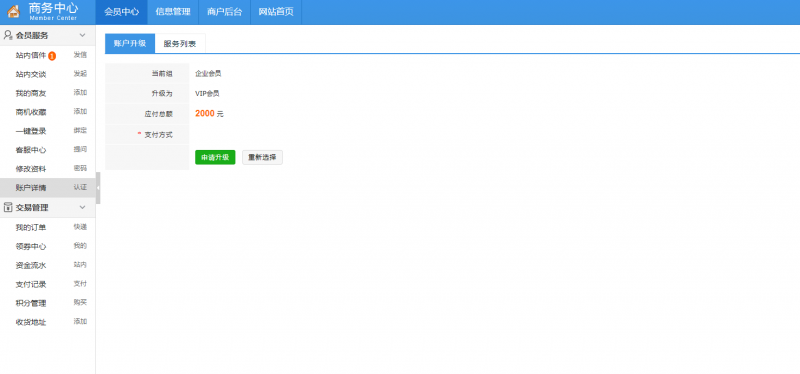The height and width of the screenshot is (374, 800).
Task: Click the 交易管理 section icon
Action: coord(8,207)
